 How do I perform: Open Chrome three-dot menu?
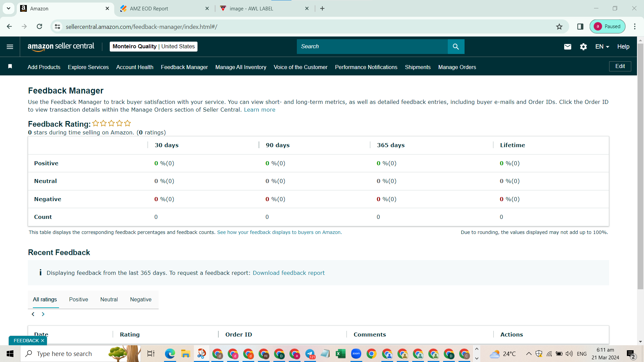click(635, 26)
